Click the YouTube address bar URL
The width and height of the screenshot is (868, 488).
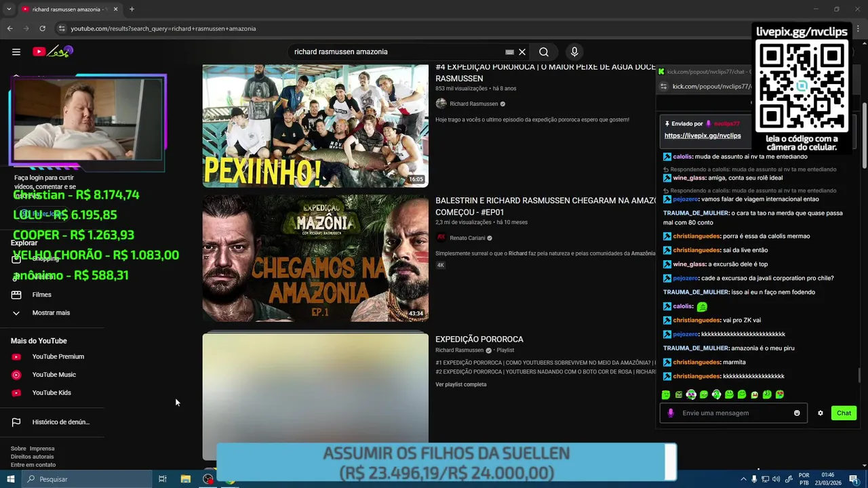pos(163,28)
